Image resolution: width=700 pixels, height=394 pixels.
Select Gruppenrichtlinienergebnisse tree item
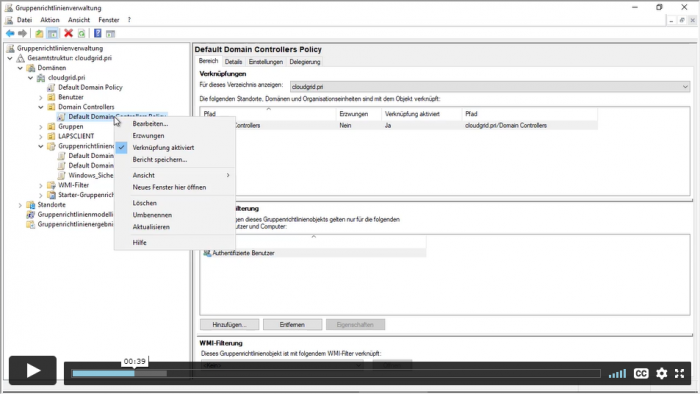pyautogui.click(x=75, y=224)
